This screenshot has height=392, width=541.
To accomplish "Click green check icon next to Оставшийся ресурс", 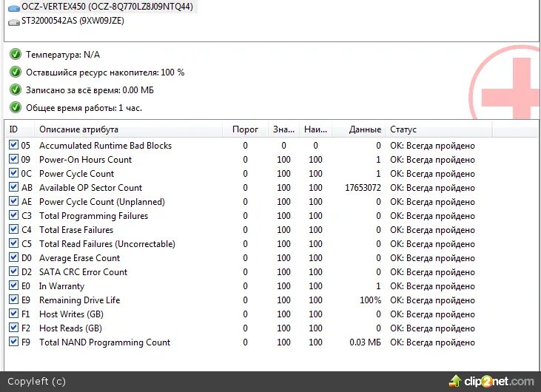I will (x=16, y=72).
